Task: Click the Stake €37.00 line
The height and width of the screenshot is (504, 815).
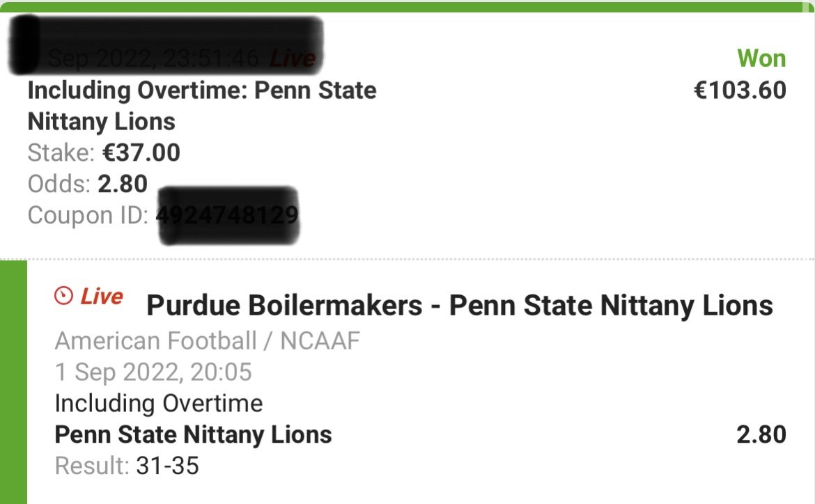Action: tap(104, 152)
